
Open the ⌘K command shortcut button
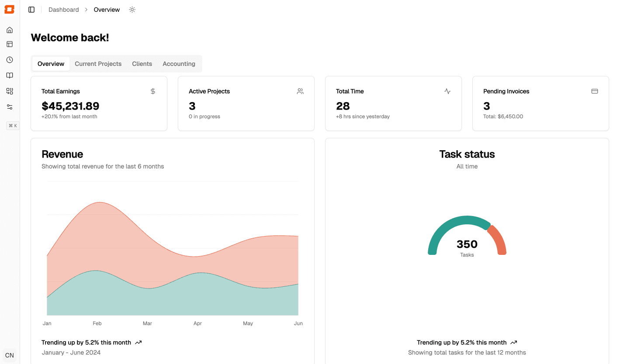click(x=13, y=126)
